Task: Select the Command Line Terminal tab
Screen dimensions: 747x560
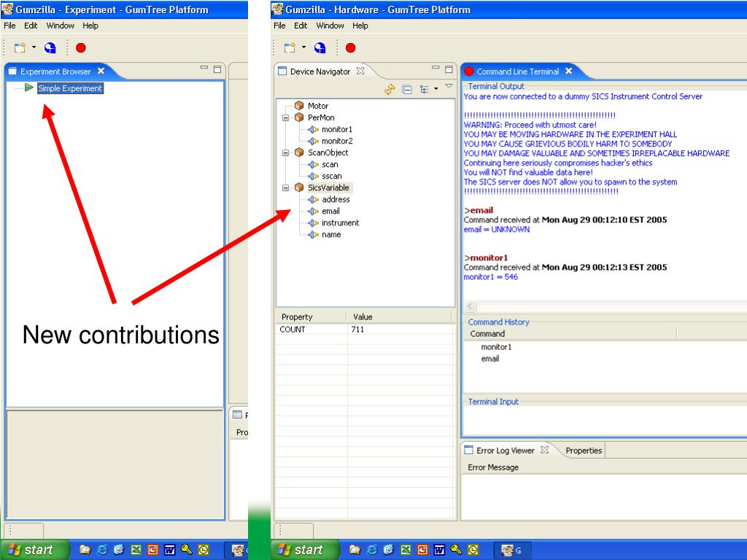Action: [518, 71]
